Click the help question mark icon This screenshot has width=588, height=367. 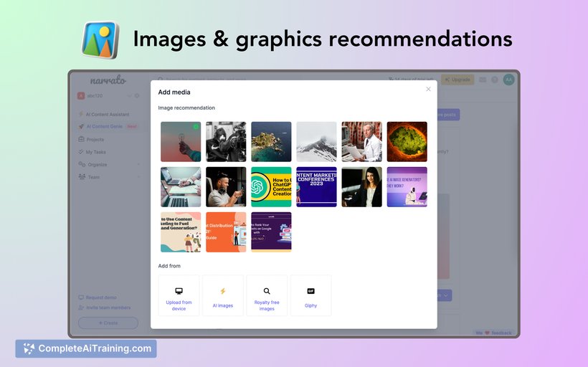click(x=495, y=80)
